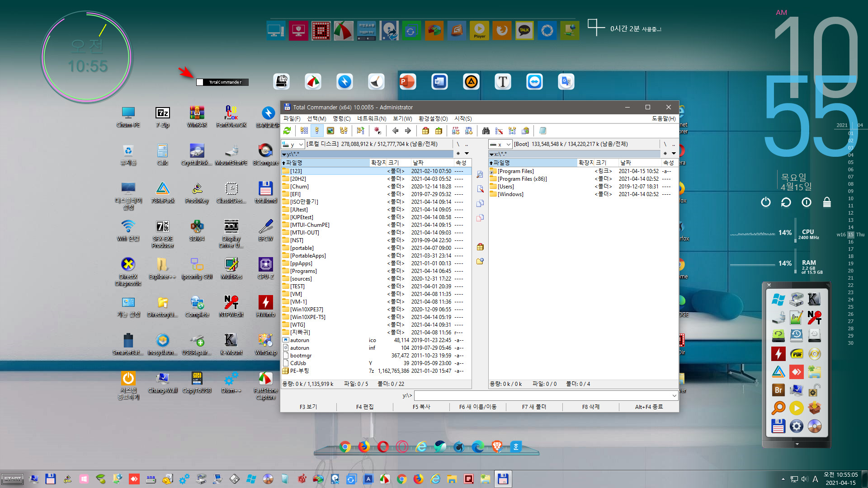Select the full details view toolbar icon

click(x=317, y=131)
